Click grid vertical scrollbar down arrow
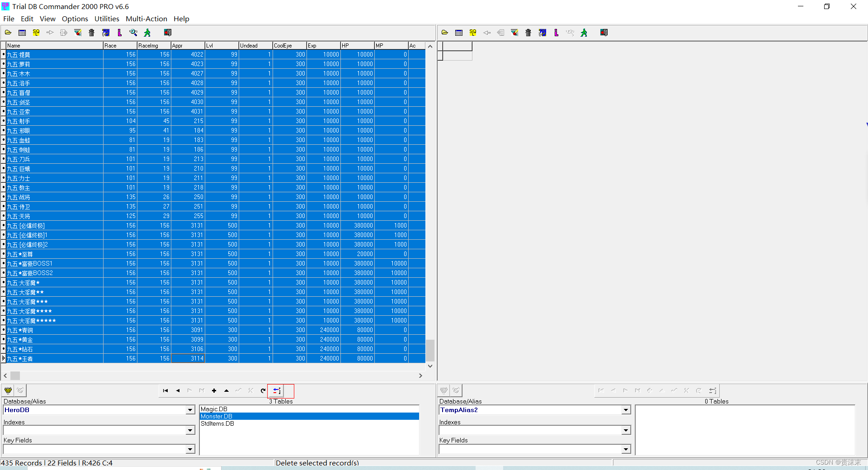Image resolution: width=868 pixels, height=470 pixels. 430,366
